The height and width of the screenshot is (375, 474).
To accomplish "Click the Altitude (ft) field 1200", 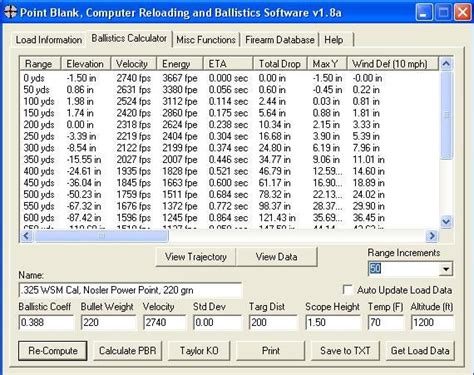I will 432,322.
